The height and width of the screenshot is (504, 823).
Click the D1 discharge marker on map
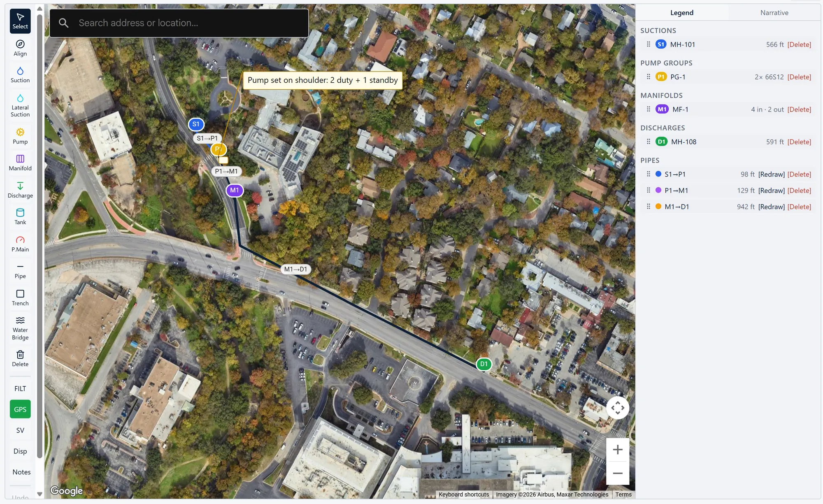point(484,364)
